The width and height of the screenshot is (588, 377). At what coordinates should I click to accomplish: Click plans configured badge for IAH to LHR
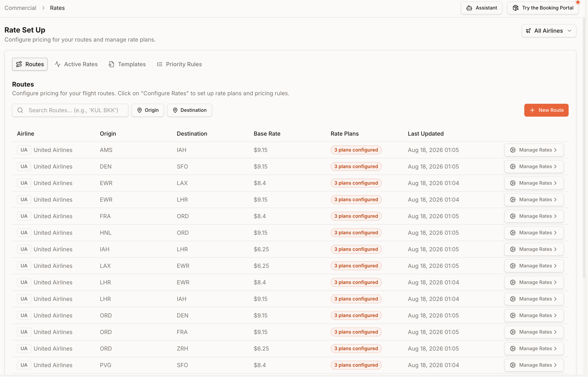pyautogui.click(x=356, y=249)
